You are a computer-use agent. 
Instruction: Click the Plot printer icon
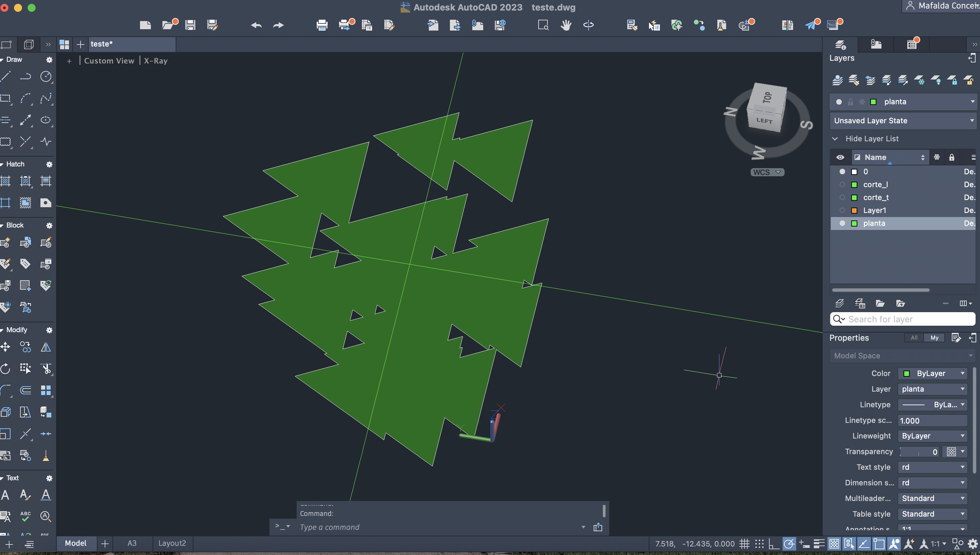pos(322,25)
